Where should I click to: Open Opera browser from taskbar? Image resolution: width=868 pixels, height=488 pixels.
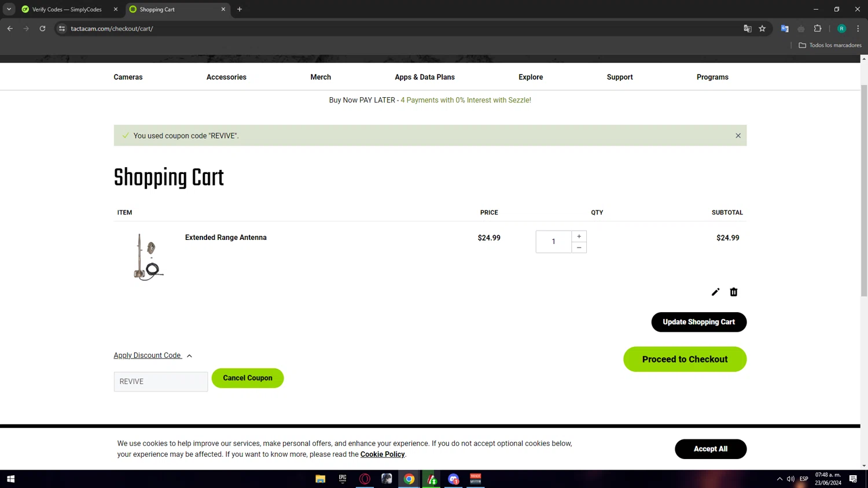[x=365, y=479]
